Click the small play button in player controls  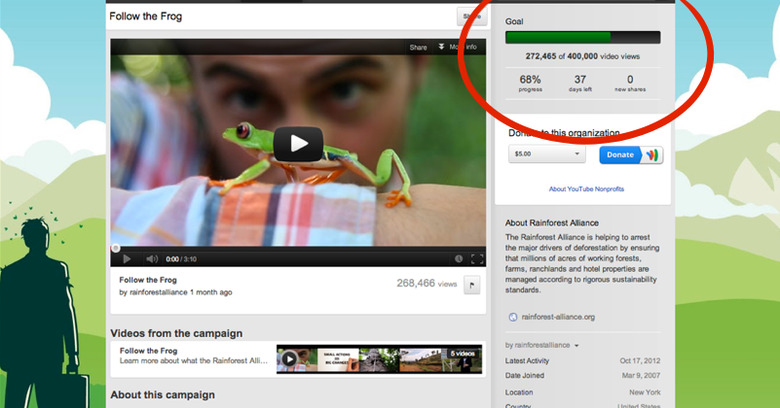point(127,259)
